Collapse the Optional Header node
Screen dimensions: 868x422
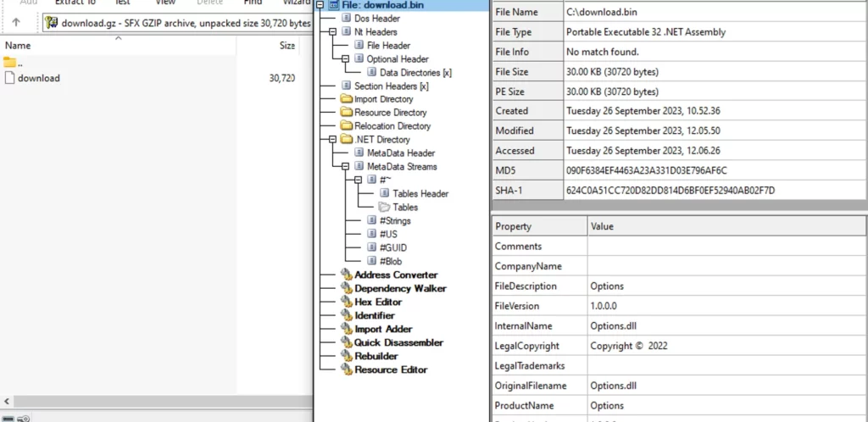click(x=346, y=58)
